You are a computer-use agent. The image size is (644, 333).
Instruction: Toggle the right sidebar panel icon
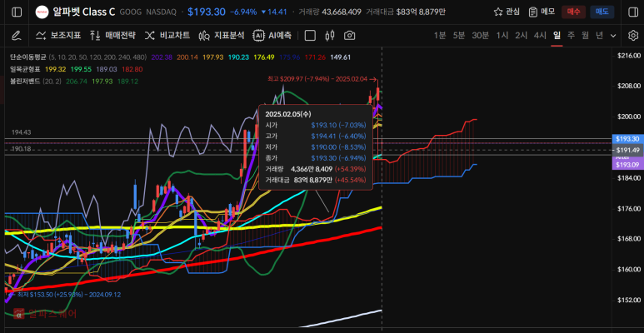click(633, 12)
